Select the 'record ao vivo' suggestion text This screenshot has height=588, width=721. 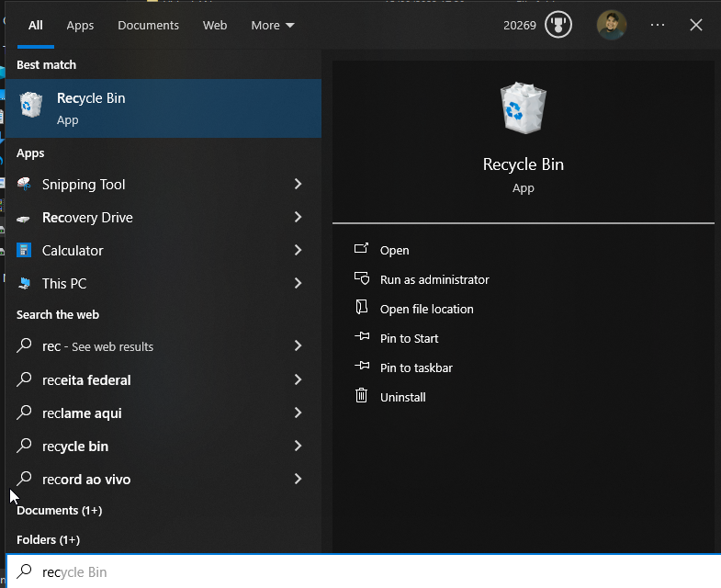tap(86, 480)
